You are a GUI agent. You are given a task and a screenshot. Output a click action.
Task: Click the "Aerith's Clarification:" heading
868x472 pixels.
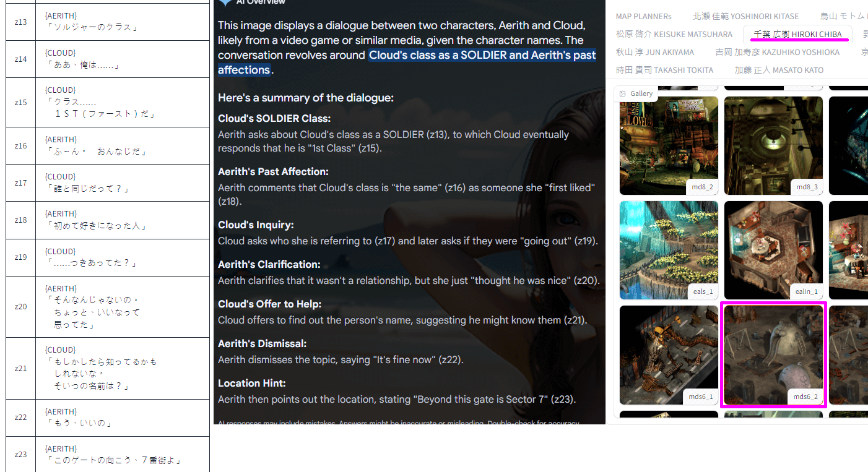(269, 264)
